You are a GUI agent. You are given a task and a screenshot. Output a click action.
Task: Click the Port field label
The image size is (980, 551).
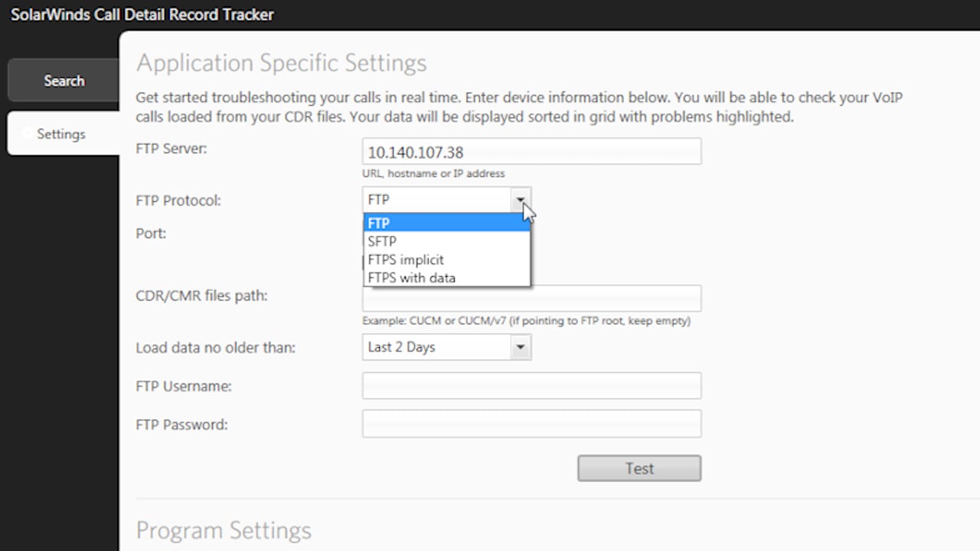(151, 233)
